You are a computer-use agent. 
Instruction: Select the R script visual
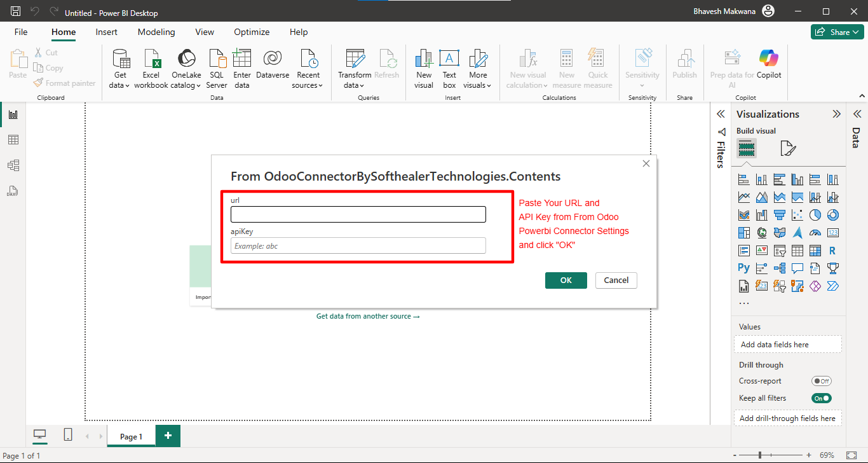point(833,251)
